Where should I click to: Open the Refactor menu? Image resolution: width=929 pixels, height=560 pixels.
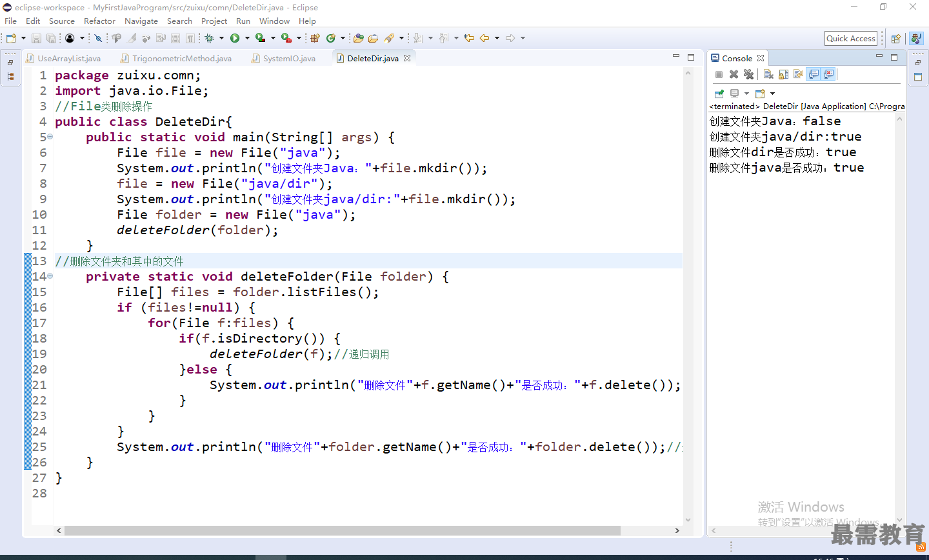tap(99, 21)
